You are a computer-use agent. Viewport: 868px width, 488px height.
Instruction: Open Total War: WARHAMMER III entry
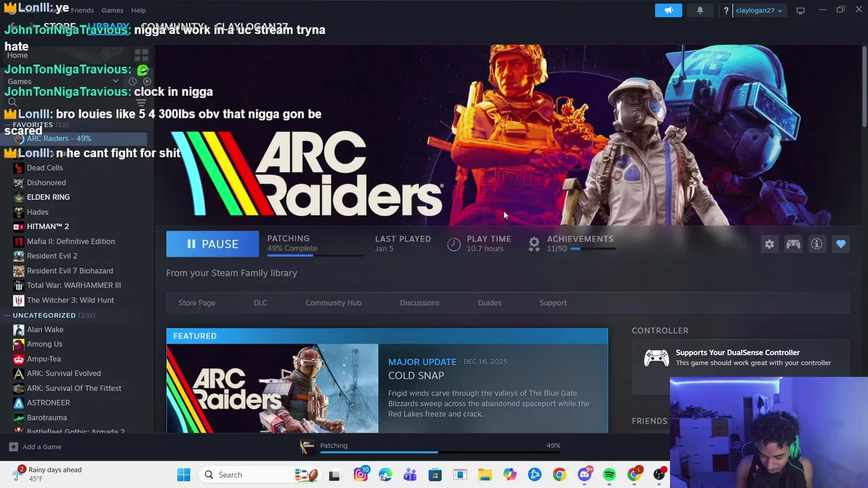click(x=73, y=285)
